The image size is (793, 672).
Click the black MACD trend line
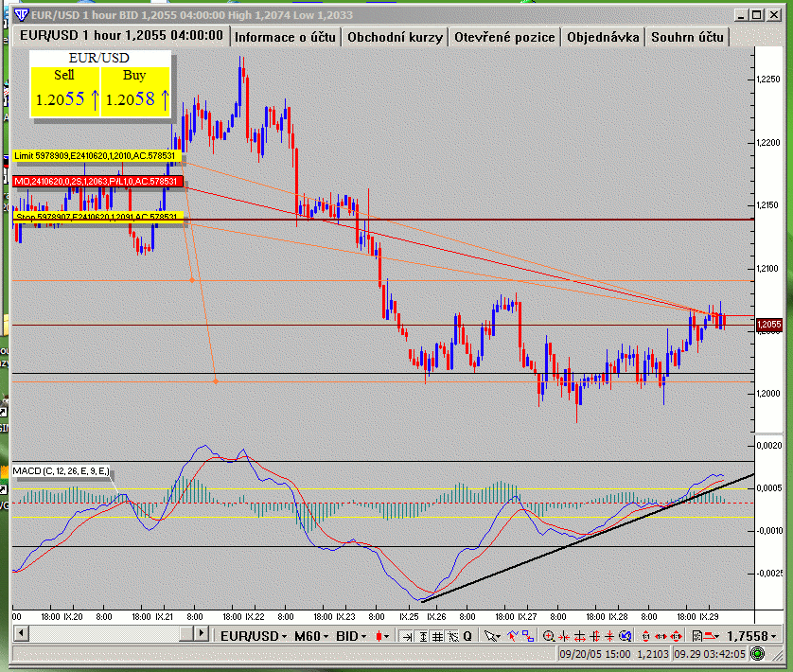[587, 538]
